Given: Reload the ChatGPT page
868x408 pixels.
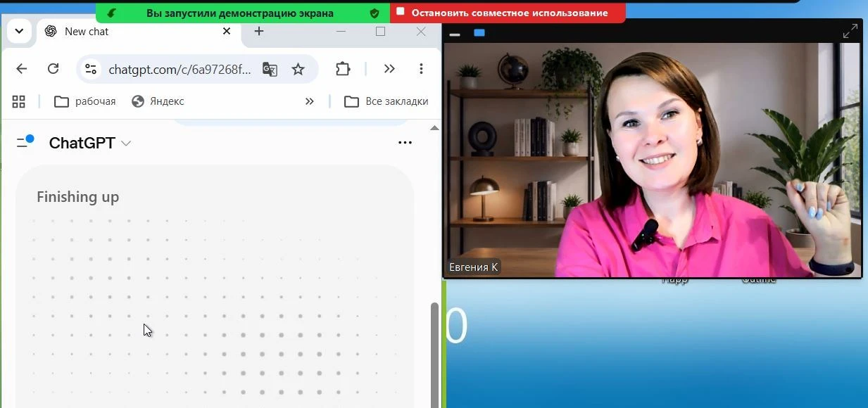Looking at the screenshot, I should point(53,69).
